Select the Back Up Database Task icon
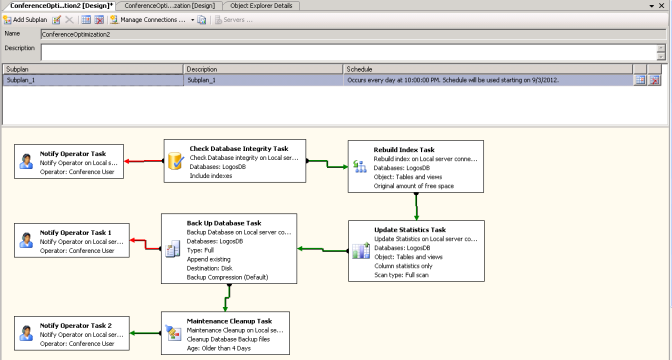672x360 pixels. pos(173,249)
